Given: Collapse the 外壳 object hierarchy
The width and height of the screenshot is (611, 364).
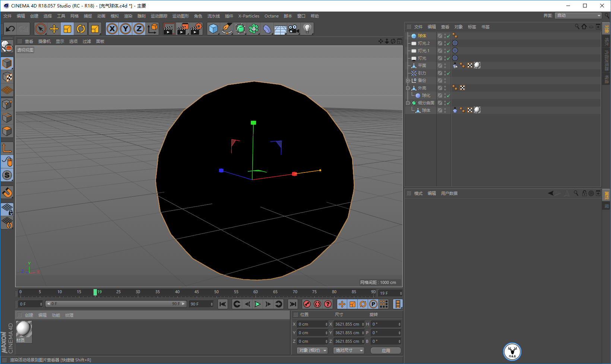Looking at the screenshot, I should (x=408, y=88).
